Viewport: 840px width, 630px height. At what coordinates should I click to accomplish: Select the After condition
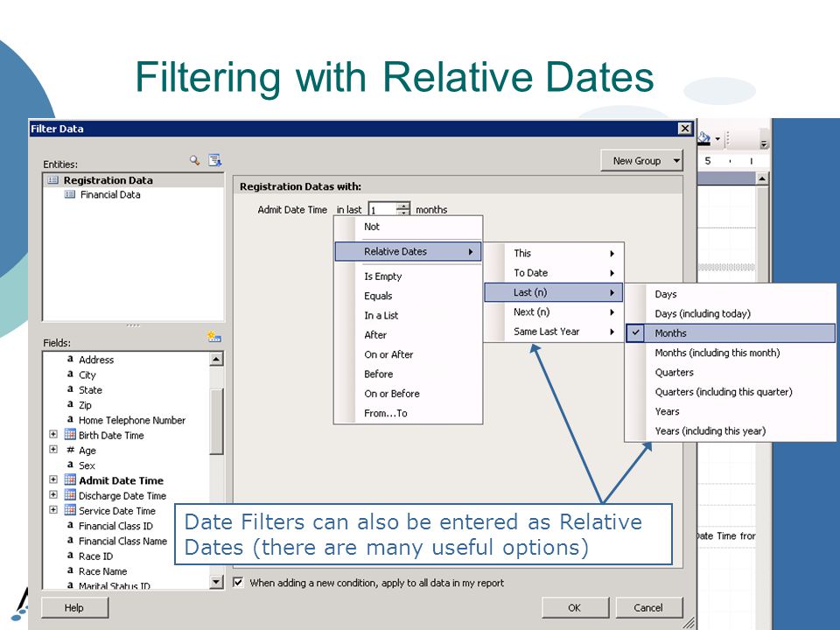point(409,335)
